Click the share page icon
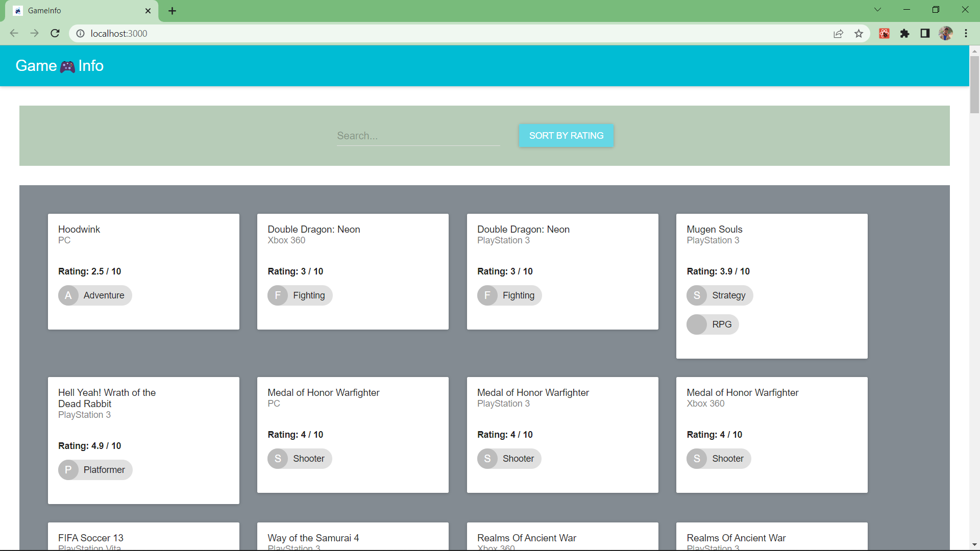 pos(838,34)
